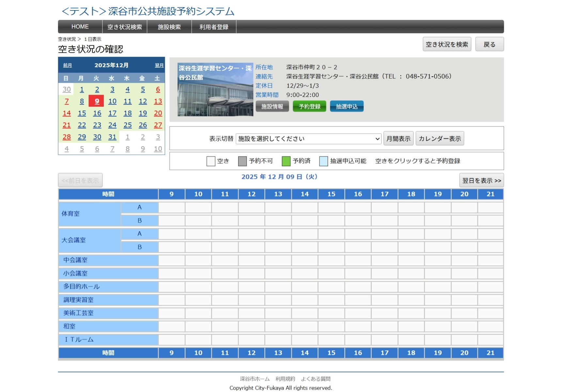Screen dimensions: 562x392
Task: Go to the 施設検索 menu
Action: [x=169, y=27]
